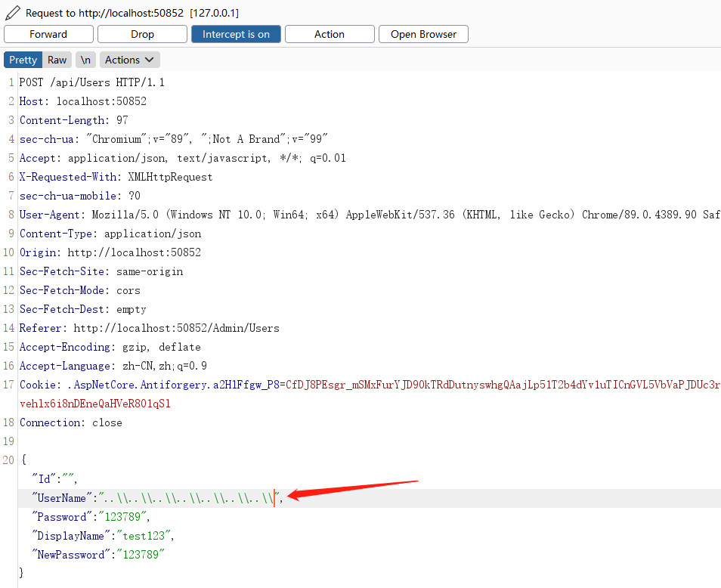Click the DisplayName value test123
The width and height of the screenshot is (721, 588).
point(144,536)
